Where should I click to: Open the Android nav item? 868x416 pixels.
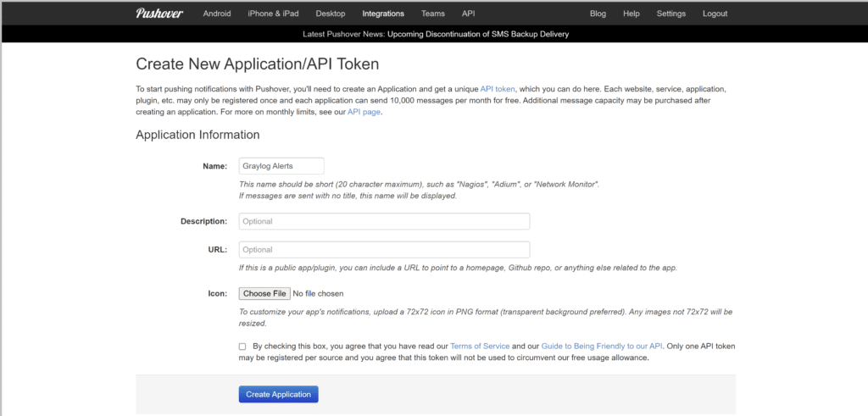coord(216,14)
